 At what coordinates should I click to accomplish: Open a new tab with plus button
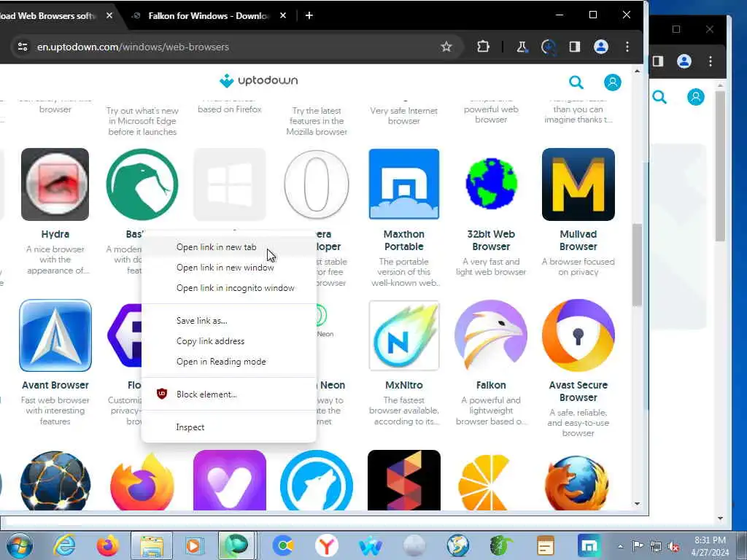[309, 16]
